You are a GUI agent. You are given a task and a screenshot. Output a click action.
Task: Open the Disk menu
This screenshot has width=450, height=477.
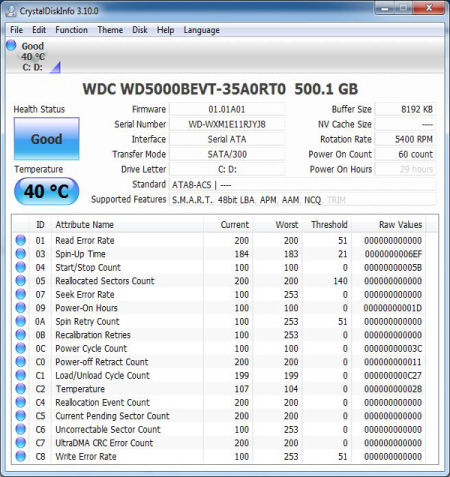(140, 30)
